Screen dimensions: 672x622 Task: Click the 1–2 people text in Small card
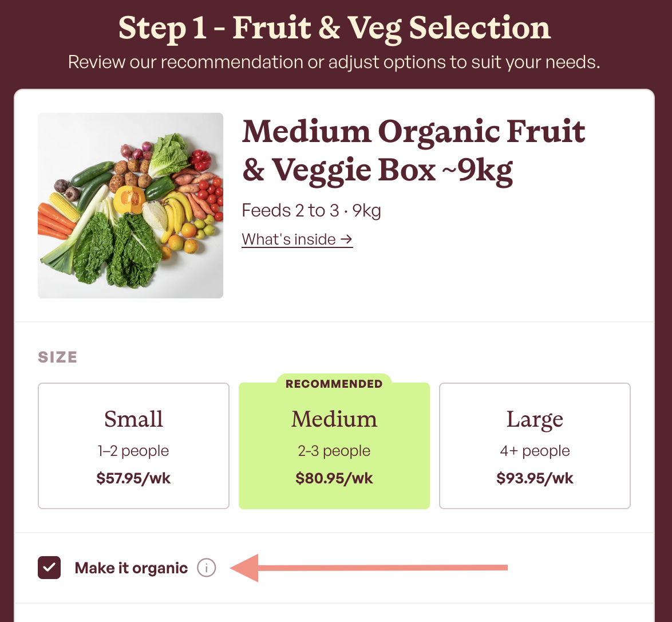point(133,451)
